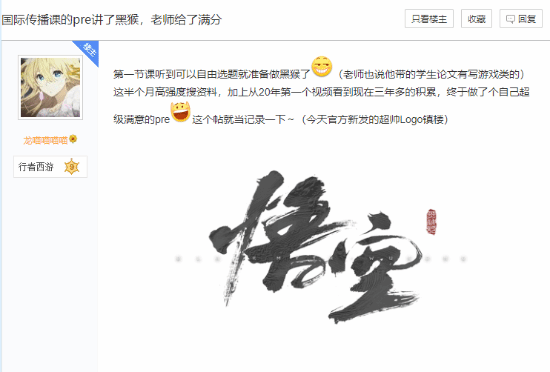This screenshot has height=372, width=550.
Task: Click the laughing emoji after 'pre'
Action: [181, 112]
